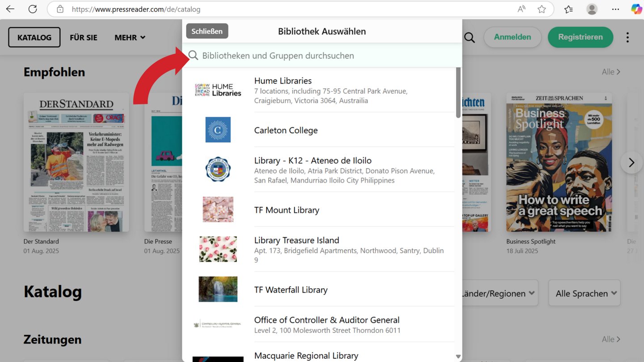Viewport: 644px width, 362px height.
Task: Click the PressReader search magnifier icon
Action: click(x=469, y=38)
